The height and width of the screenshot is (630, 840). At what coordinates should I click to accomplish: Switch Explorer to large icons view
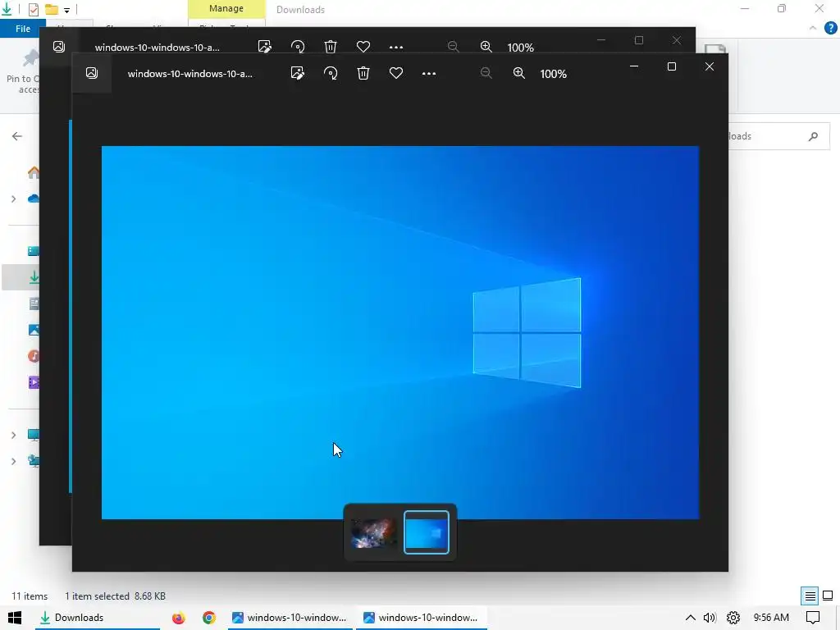(x=828, y=596)
